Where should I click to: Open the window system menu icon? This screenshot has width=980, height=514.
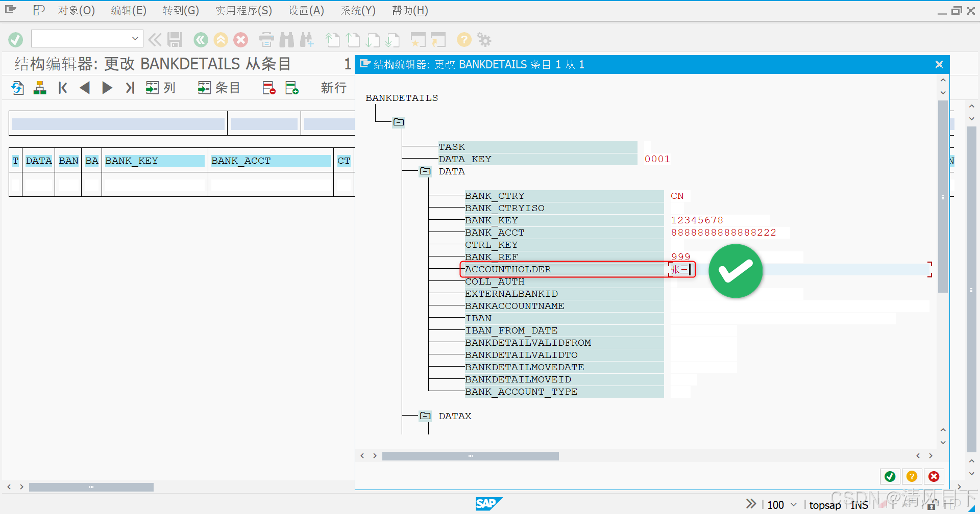[11, 10]
